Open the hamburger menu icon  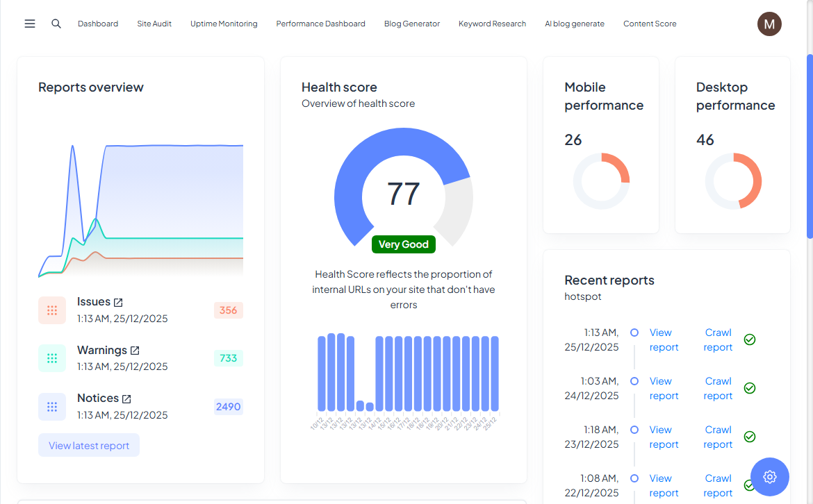[30, 24]
